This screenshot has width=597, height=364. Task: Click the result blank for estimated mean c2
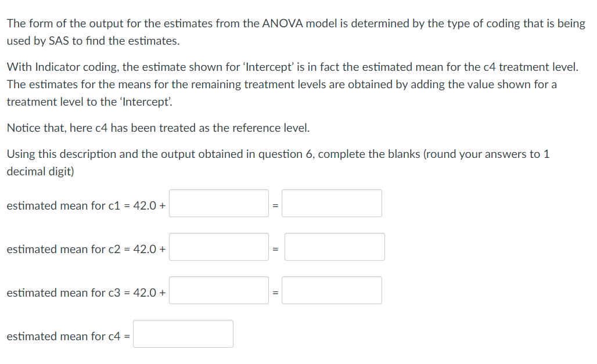click(x=334, y=247)
